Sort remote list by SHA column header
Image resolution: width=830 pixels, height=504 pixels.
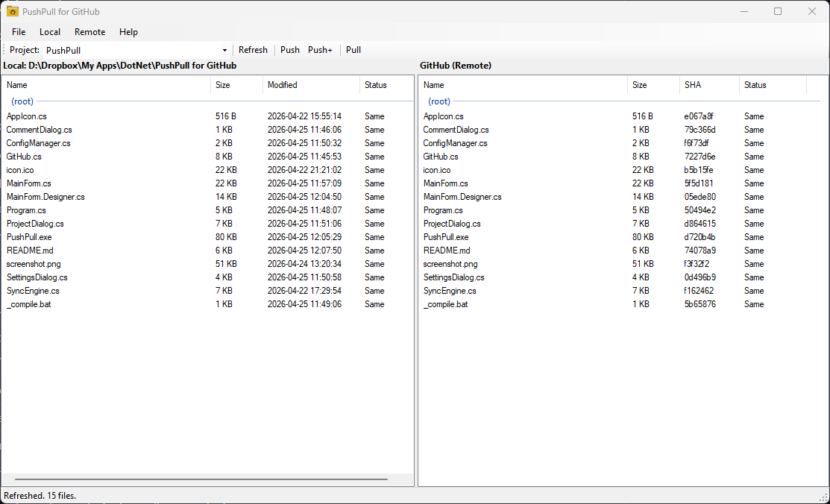[x=709, y=85]
